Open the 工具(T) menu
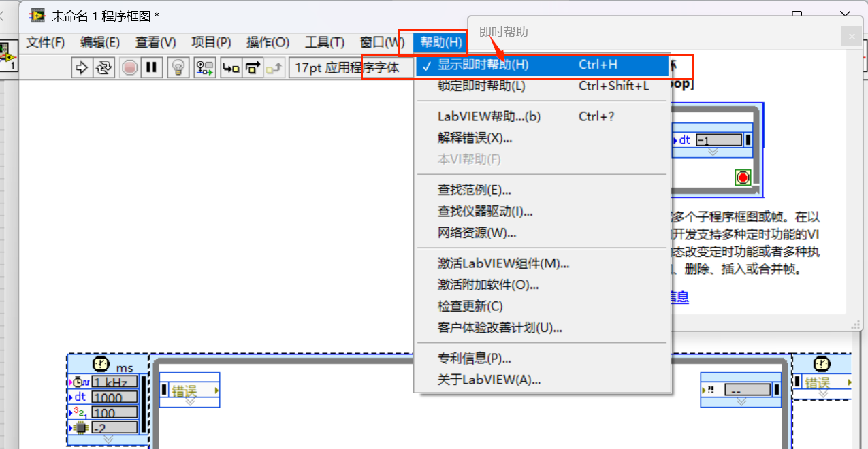 325,42
